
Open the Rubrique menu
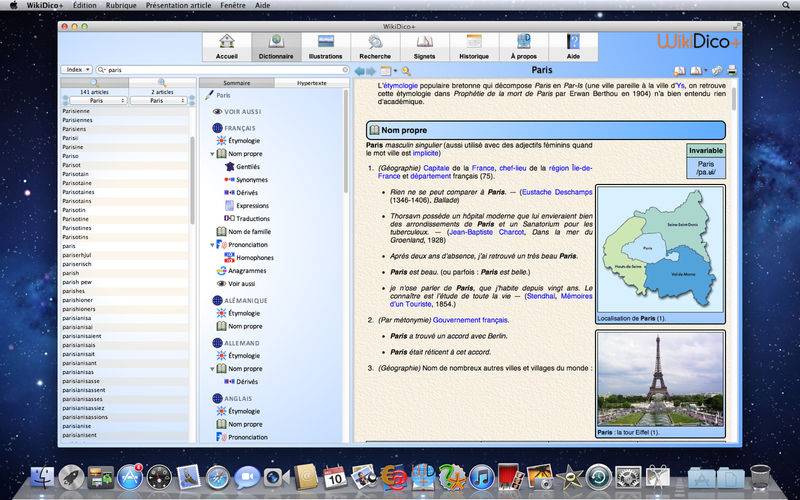pyautogui.click(x=121, y=5)
